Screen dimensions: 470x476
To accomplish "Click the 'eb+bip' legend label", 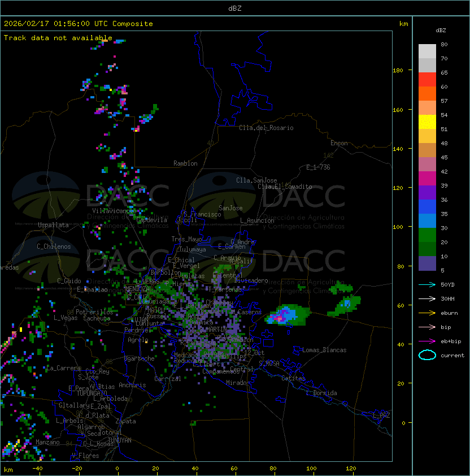I will pyautogui.click(x=451, y=341).
